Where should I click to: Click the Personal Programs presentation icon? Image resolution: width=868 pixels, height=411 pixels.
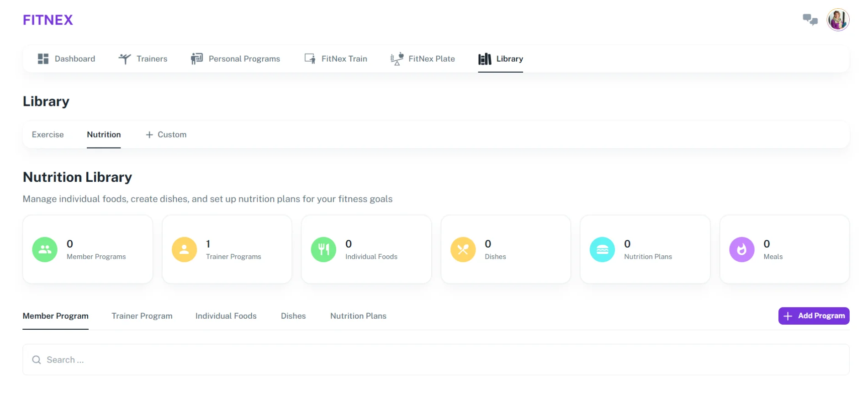(x=196, y=59)
